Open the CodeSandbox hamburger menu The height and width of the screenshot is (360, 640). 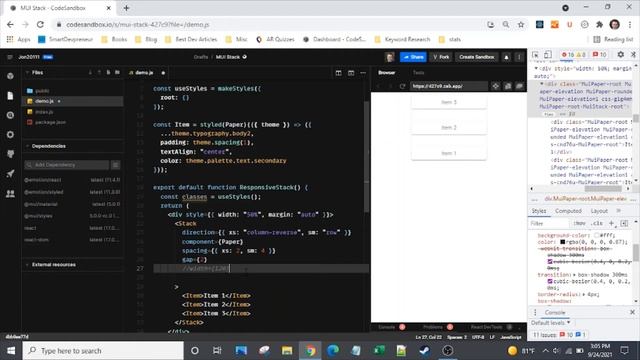(10, 57)
